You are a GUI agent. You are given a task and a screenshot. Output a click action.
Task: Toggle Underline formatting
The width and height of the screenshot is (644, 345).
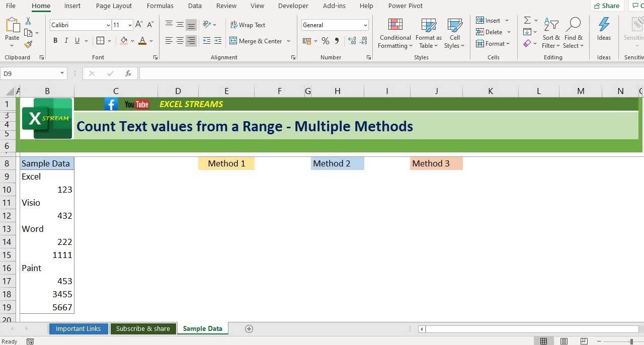77,41
